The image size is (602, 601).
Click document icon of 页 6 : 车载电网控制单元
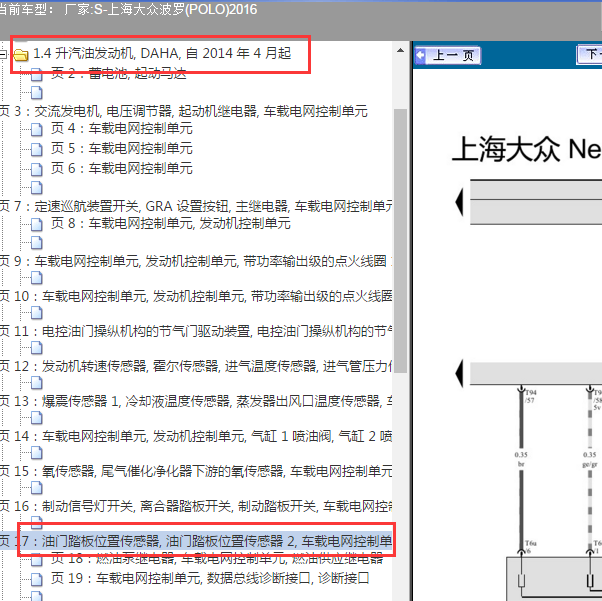coord(36,169)
